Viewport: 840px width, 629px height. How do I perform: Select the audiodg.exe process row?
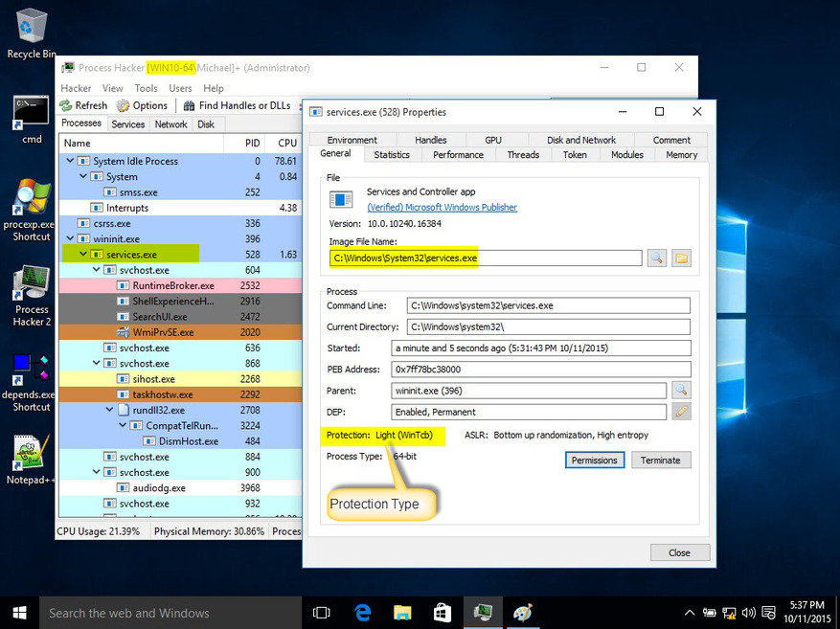pyautogui.click(x=180, y=487)
